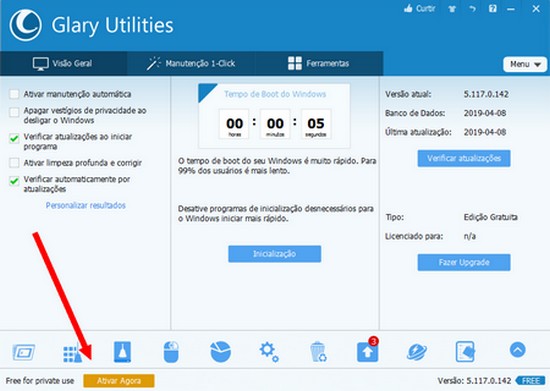Open the Disk Space Analyzer pie icon
550x391 pixels.
tap(221, 352)
